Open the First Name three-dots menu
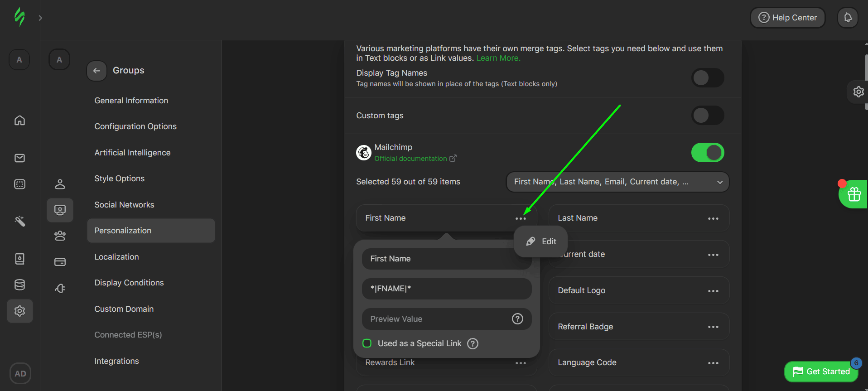 521,218
